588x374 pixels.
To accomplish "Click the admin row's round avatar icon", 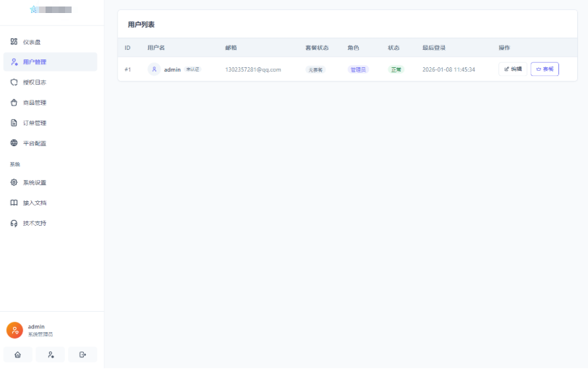I will pos(154,69).
